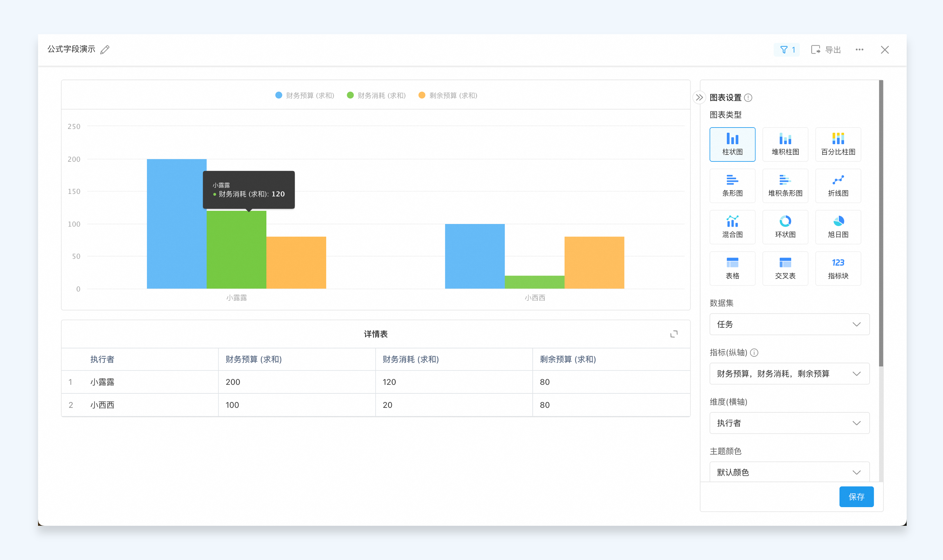The height and width of the screenshot is (560, 943).
Task: Select the 折线图 chart type
Action: point(839,186)
